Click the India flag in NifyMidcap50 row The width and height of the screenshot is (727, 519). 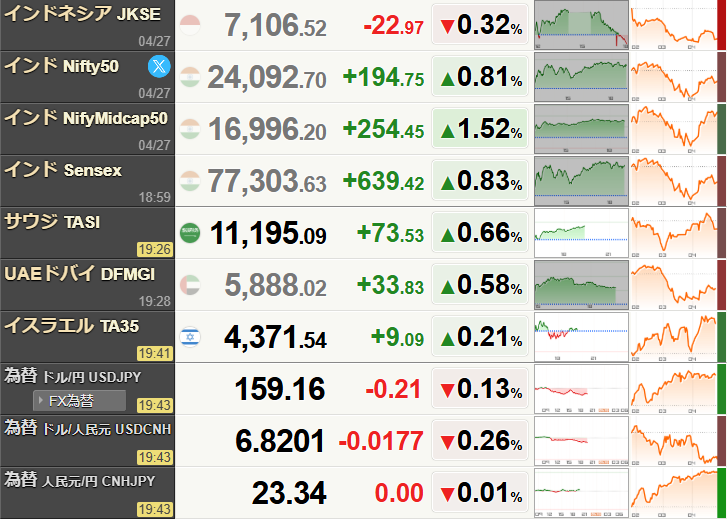(x=190, y=129)
